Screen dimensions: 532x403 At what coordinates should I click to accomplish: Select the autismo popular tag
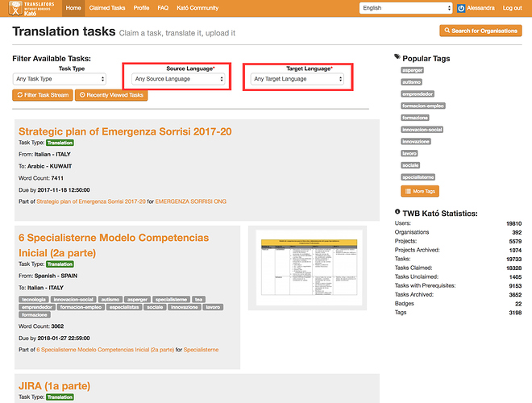pos(412,82)
